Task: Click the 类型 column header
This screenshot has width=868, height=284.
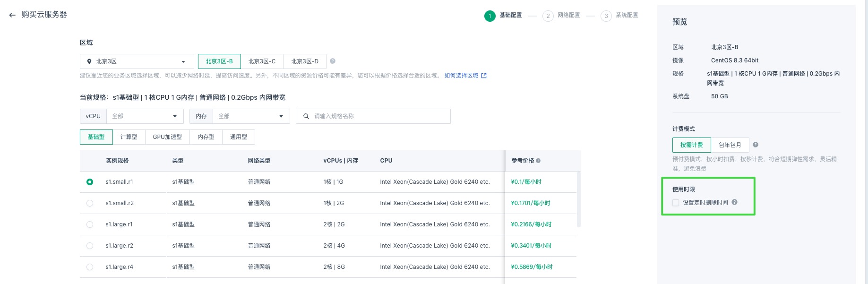Action: [x=178, y=161]
